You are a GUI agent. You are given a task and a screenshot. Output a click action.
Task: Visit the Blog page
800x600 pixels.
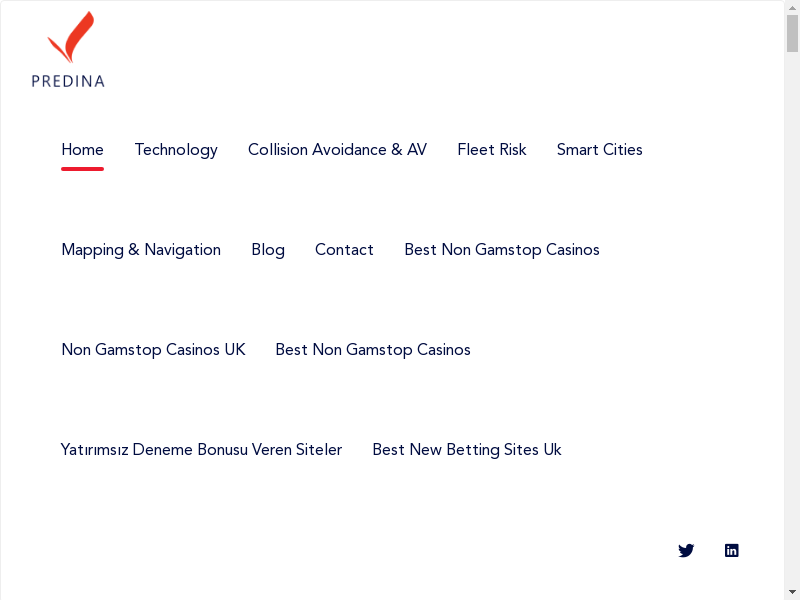(x=268, y=250)
